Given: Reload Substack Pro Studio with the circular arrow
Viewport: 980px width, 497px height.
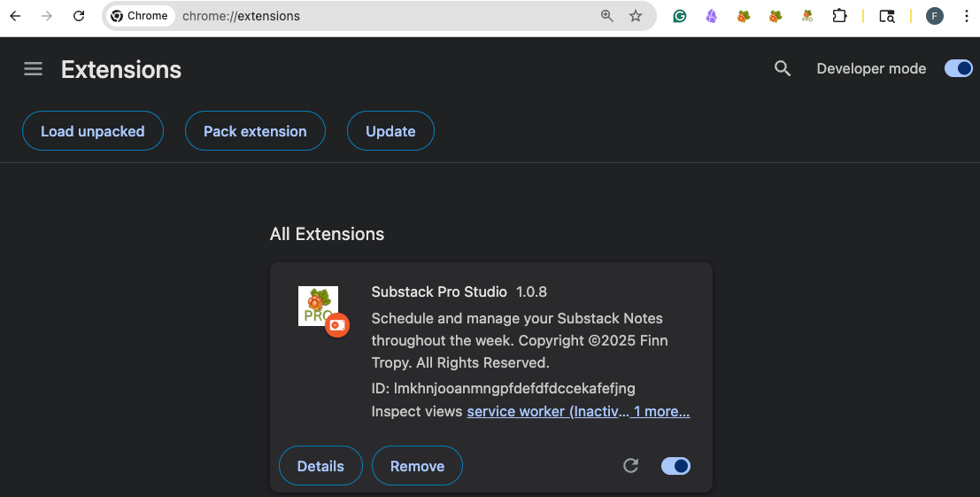Looking at the screenshot, I should point(630,466).
